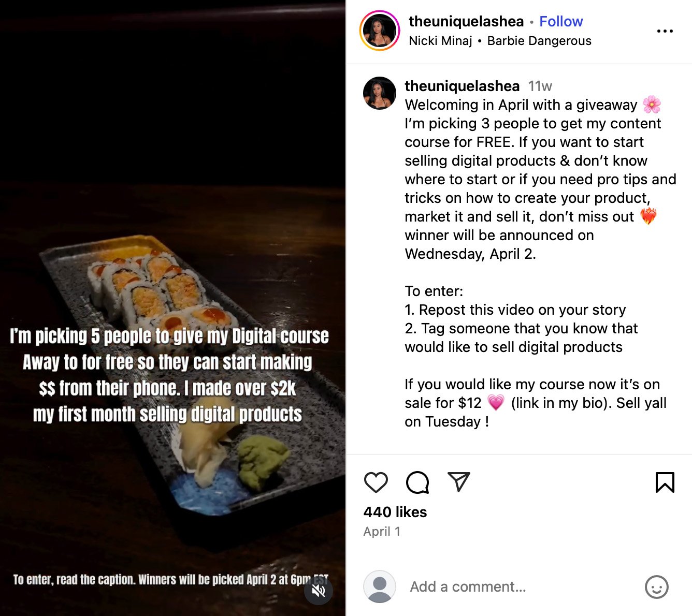Share the post via the paper plane icon
692x616 pixels.
[x=458, y=481]
